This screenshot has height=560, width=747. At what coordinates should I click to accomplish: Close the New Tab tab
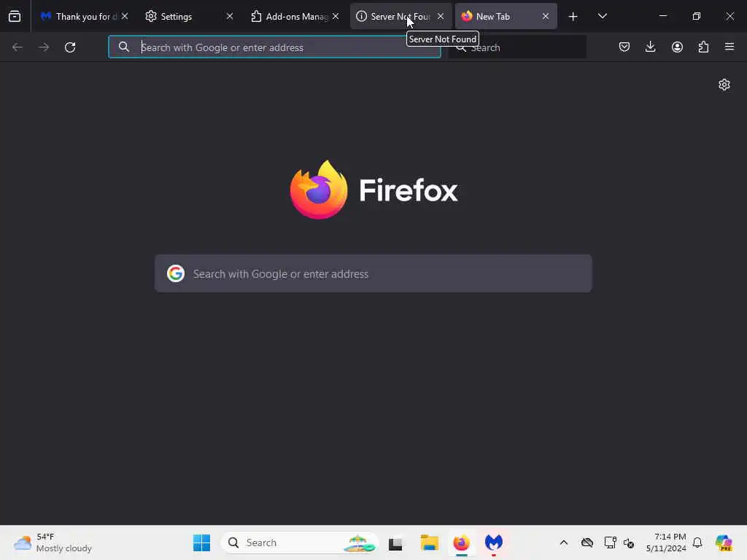[x=546, y=16]
